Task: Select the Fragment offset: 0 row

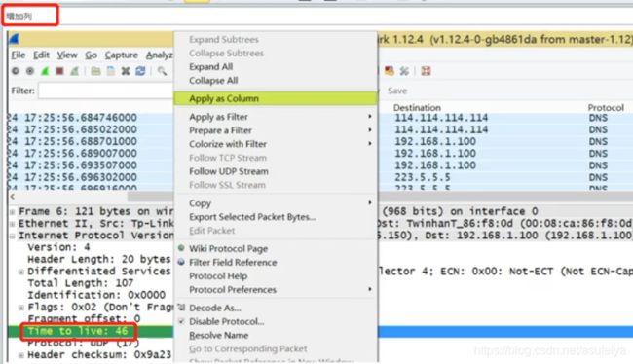Action: [84, 319]
